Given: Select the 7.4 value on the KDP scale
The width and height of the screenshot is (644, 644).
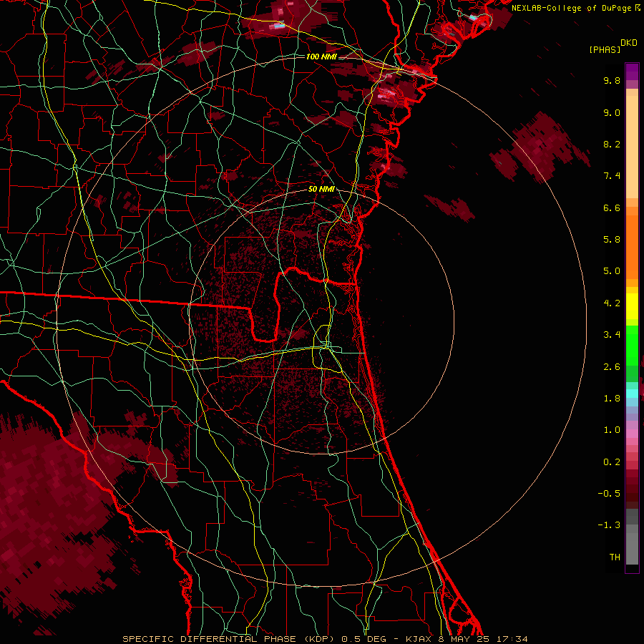Looking at the screenshot, I should pyautogui.click(x=612, y=176).
